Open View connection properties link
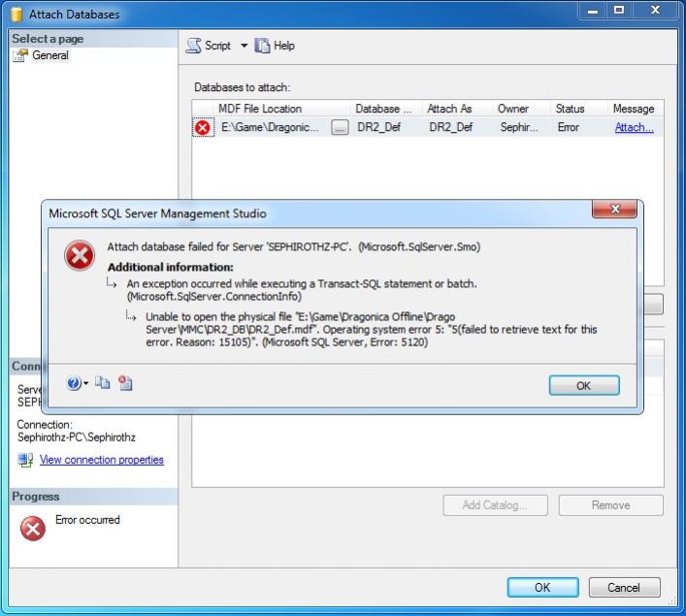Viewport: 686px width, 616px height. point(102,460)
